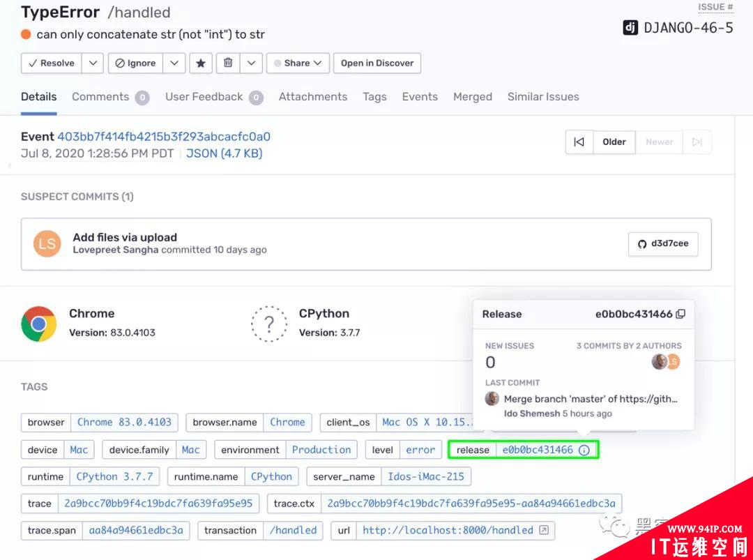Click trace.span tag value aa84a94661edbc3a
Viewport: 753px width, 560px height.
click(x=136, y=530)
